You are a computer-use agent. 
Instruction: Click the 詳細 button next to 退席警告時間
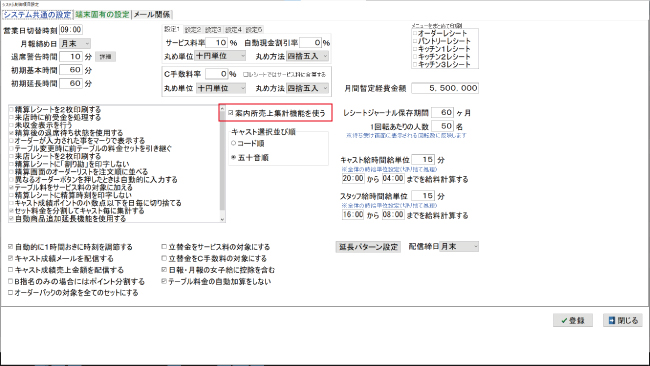click(106, 57)
